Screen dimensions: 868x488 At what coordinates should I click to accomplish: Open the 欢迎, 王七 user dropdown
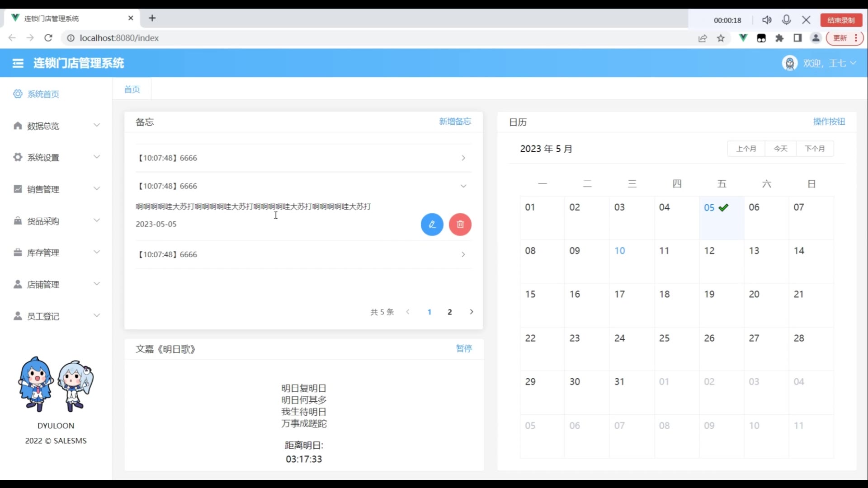coord(829,63)
